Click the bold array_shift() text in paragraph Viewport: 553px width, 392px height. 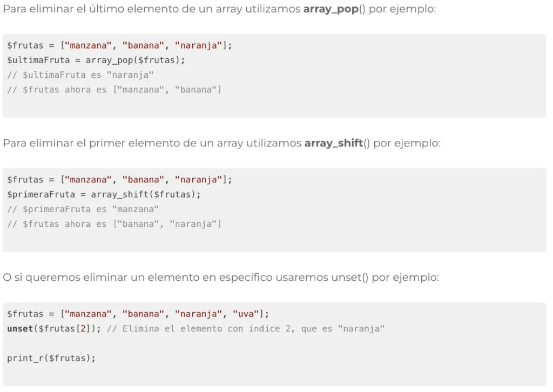pos(337,143)
